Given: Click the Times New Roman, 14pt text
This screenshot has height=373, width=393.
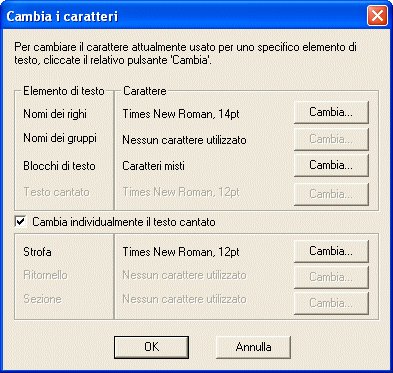Looking at the screenshot, I should point(181,114).
